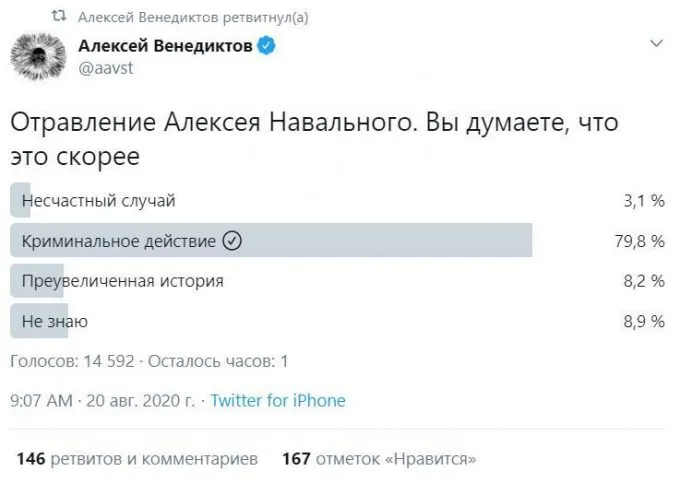680x483 pixels.
Task: Open the tweet options chevron menu
Action: (656, 44)
